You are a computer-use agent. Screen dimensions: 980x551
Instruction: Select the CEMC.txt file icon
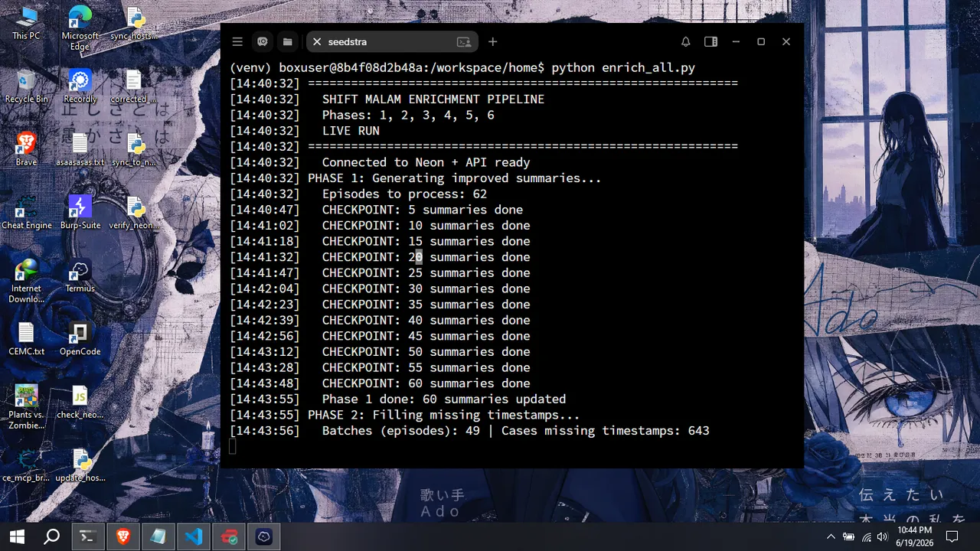(x=26, y=339)
